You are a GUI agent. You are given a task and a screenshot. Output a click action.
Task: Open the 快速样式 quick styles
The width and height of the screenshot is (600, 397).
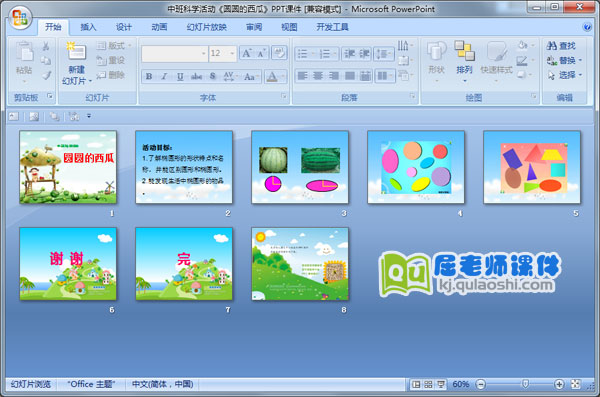tap(497, 61)
